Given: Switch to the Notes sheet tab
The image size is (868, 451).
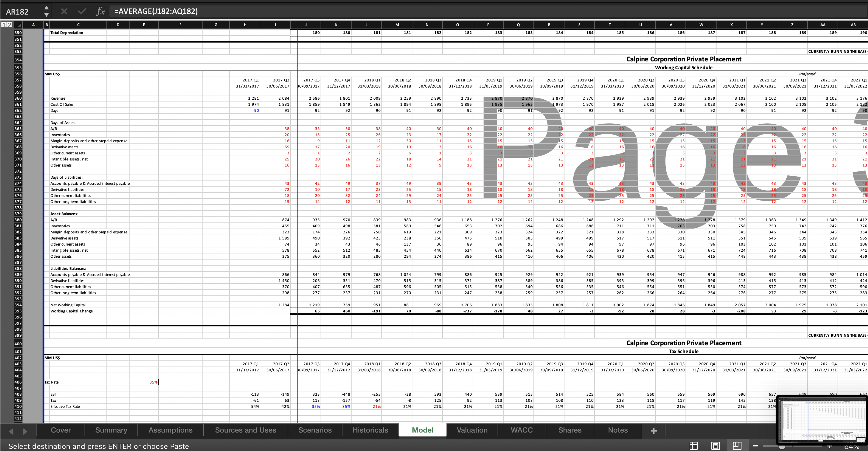Looking at the screenshot, I should tap(618, 430).
